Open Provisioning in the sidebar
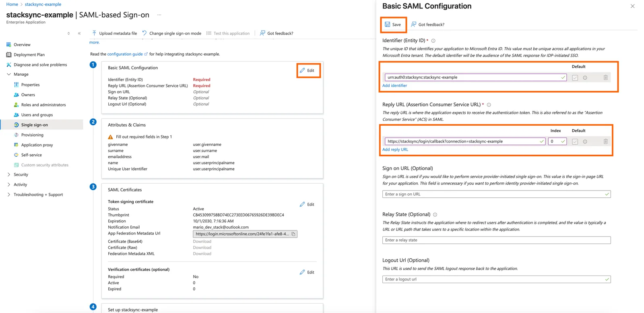This screenshot has height=313, width=644. [x=32, y=135]
